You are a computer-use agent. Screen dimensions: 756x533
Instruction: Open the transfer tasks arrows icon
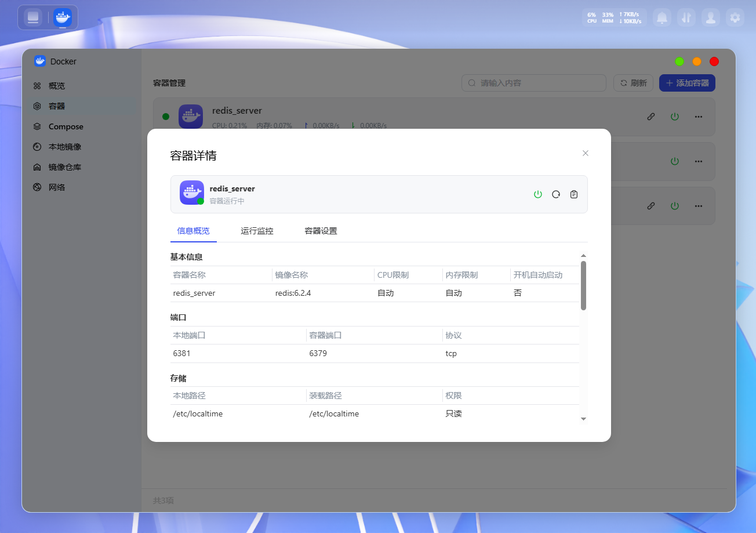point(686,17)
